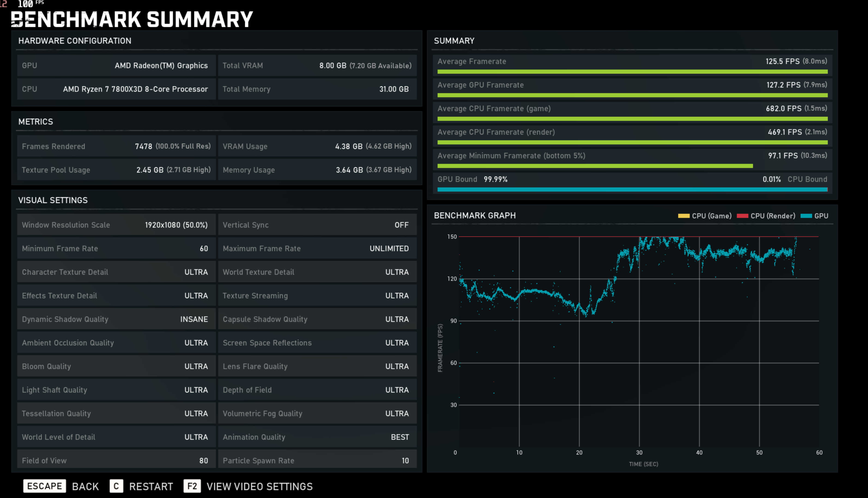Click the Total Memory value 31.00 GB
Screen dimensions: 868x498
394,89
